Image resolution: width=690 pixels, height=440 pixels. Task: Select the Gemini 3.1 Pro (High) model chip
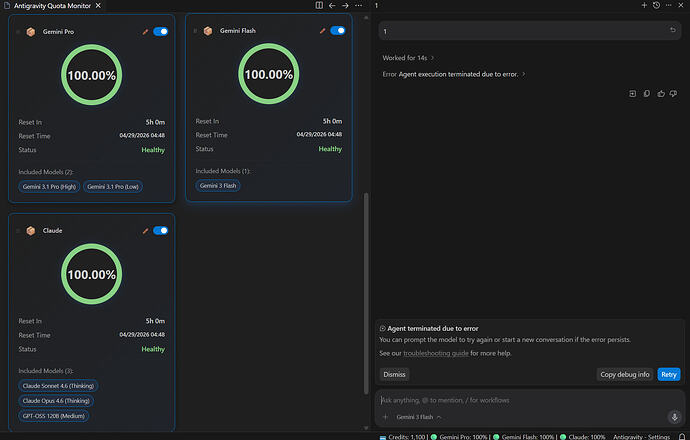[x=49, y=187]
